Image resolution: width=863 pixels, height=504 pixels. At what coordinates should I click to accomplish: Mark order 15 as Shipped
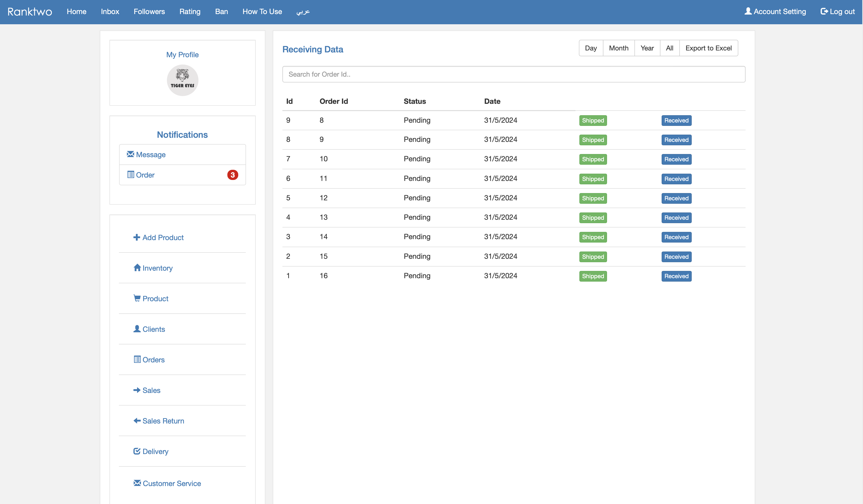593,257
